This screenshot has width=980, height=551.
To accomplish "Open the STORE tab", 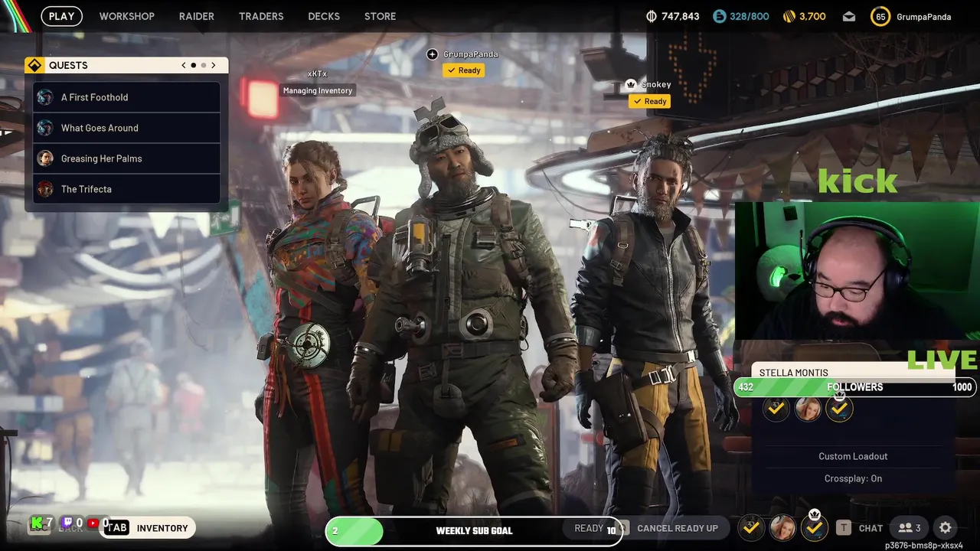I will [x=380, y=16].
